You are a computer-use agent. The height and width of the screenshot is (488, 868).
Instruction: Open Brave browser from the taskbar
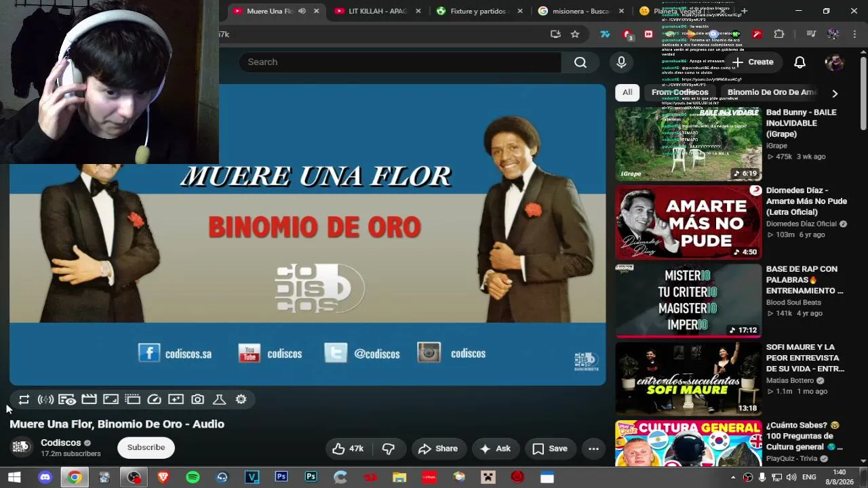pyautogui.click(x=163, y=477)
